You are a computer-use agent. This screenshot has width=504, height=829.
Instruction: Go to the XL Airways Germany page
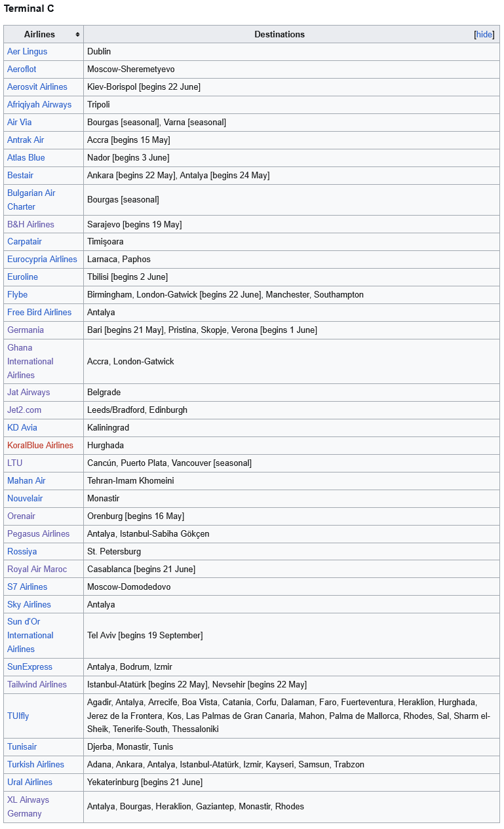28,807
